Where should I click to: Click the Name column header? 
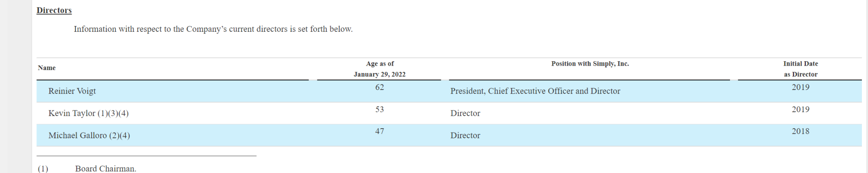[x=46, y=68]
